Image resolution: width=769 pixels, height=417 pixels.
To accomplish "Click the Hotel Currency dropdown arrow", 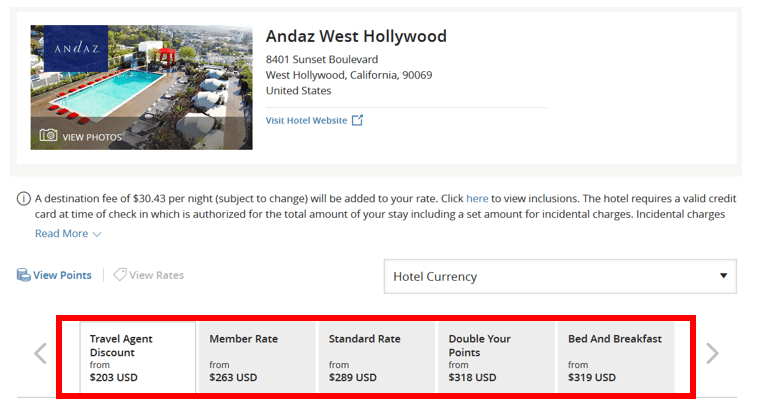I will 723,276.
